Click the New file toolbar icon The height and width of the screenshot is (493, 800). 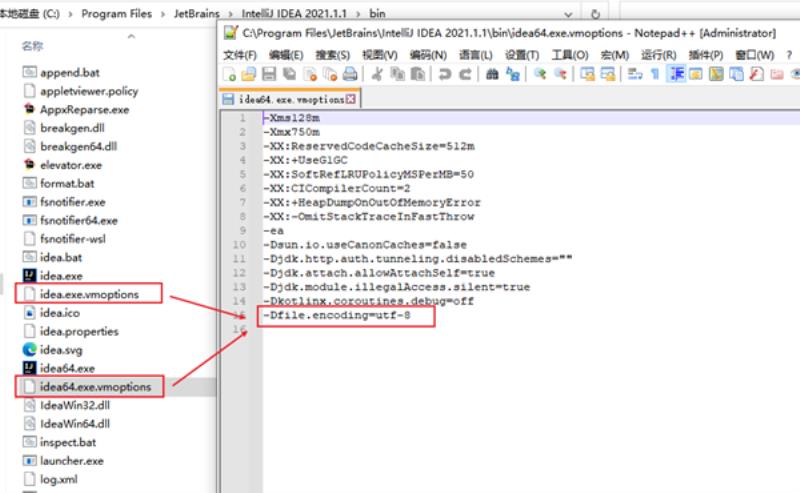point(229,74)
